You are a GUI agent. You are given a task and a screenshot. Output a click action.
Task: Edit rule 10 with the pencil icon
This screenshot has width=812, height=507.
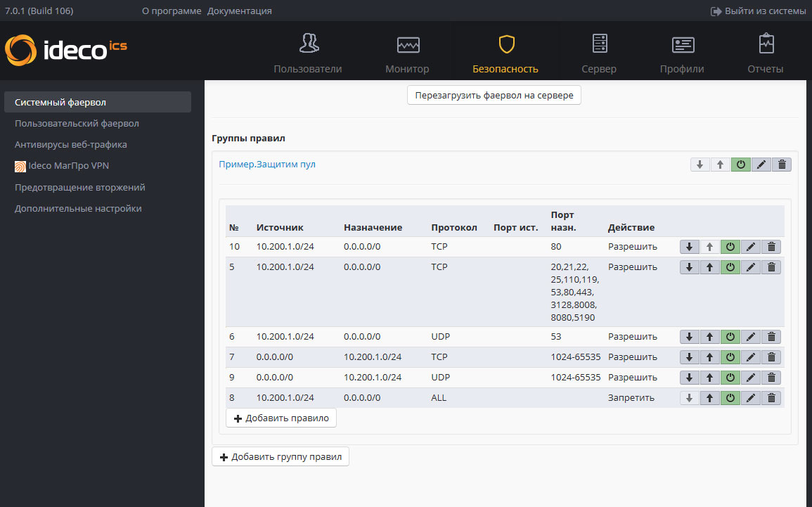point(751,247)
